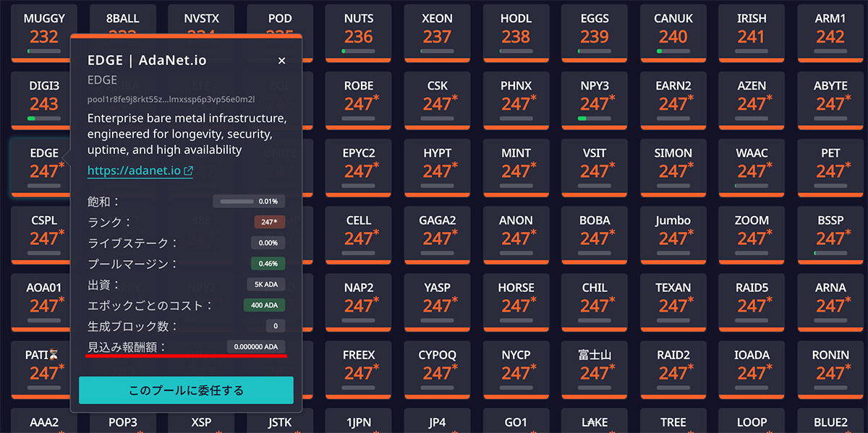The image size is (868, 433).
Task: Click the 0.000000 ADA estimated reward value
Action: pos(256,347)
